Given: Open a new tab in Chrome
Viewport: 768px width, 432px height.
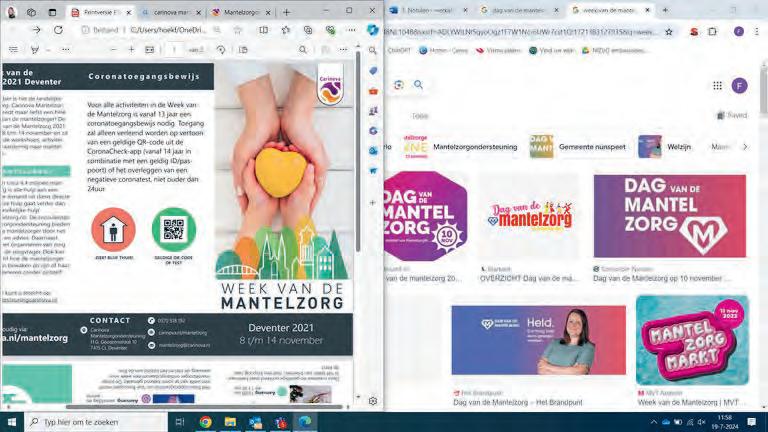Looking at the screenshot, I should click(665, 10).
